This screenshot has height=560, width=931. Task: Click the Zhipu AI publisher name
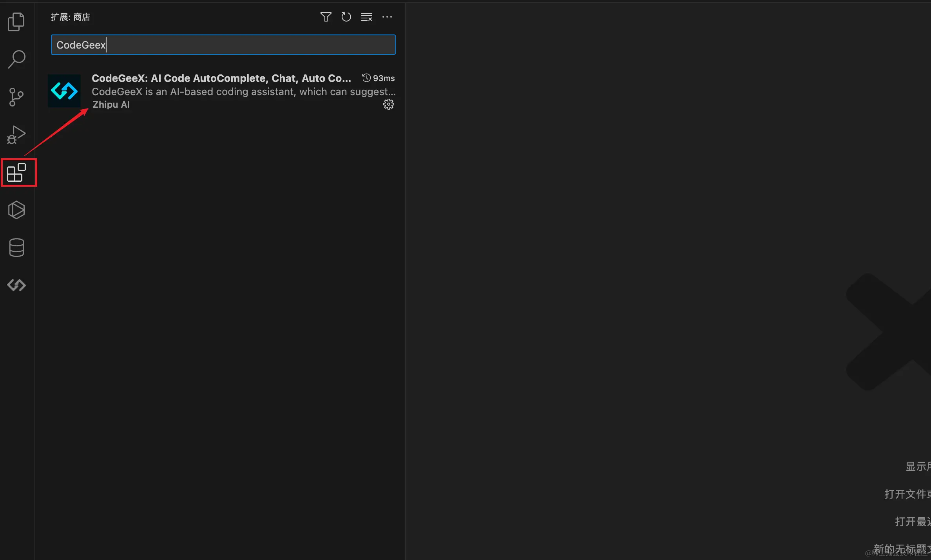click(111, 105)
